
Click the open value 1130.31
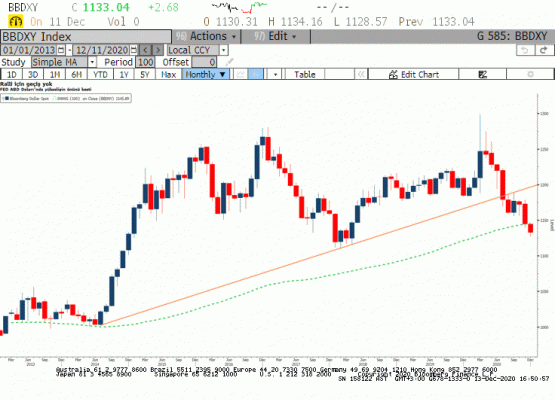[x=237, y=22]
